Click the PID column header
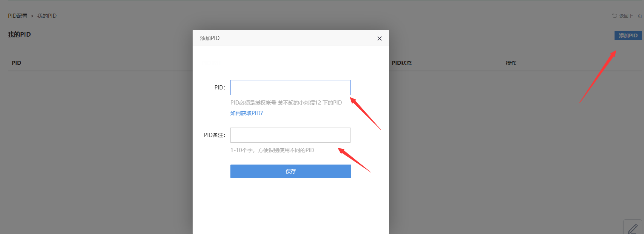The width and height of the screenshot is (644, 234). click(16, 63)
